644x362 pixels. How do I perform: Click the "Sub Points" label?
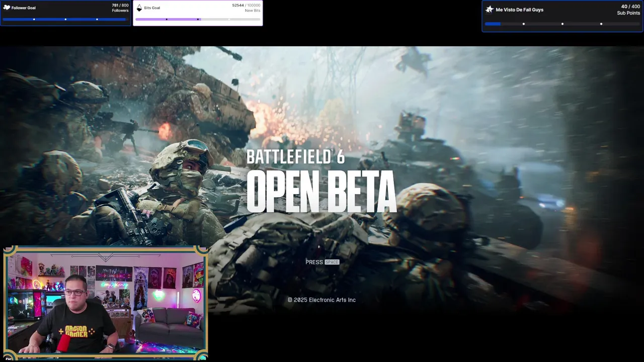[628, 13]
